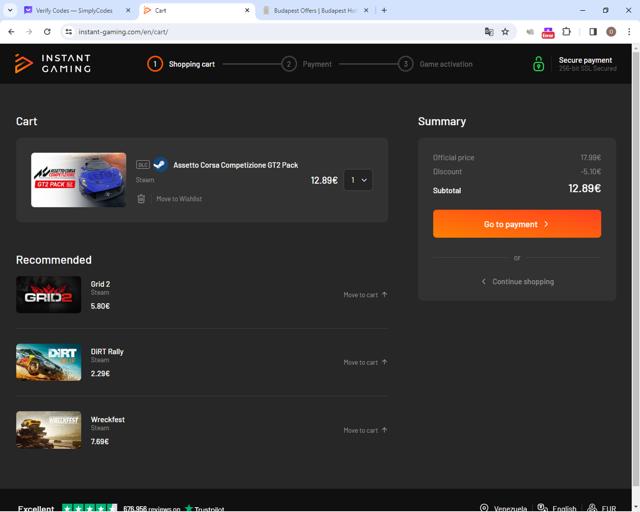
Task: Expand the tab search chevron
Action: pyautogui.click(x=10, y=11)
